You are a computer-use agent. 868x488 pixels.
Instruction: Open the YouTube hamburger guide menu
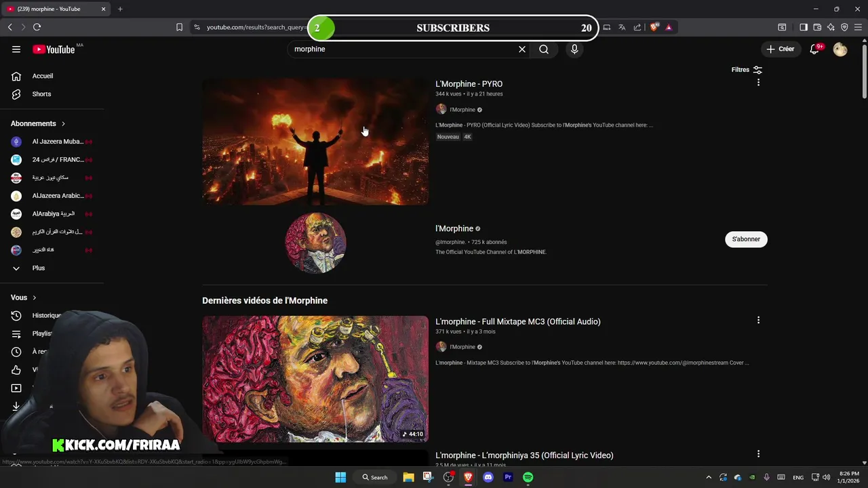[16, 49]
